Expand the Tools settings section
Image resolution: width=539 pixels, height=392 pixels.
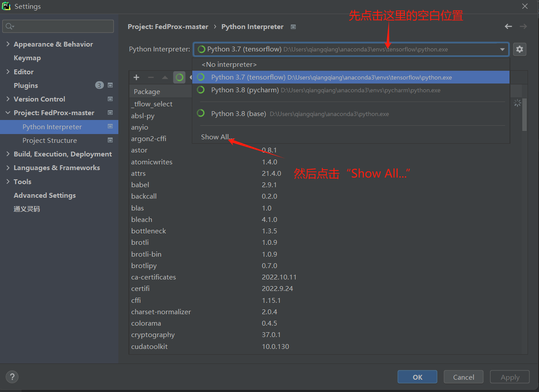[x=8, y=181]
